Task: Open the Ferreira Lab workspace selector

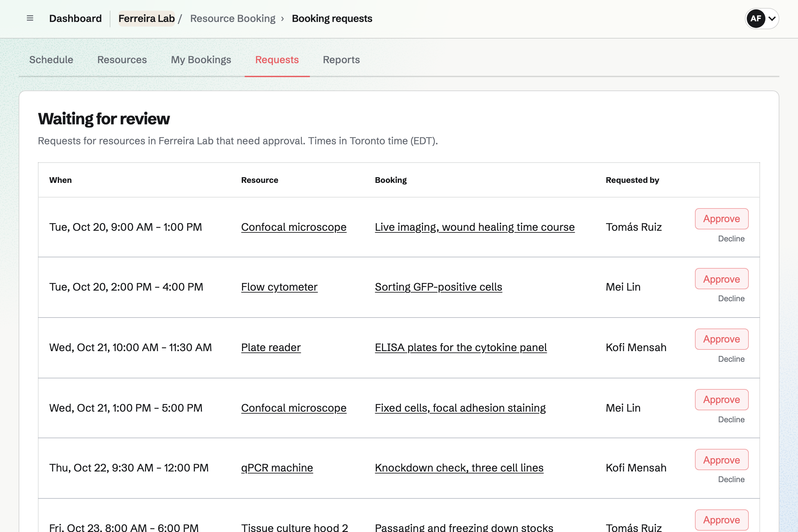Action: click(147, 18)
